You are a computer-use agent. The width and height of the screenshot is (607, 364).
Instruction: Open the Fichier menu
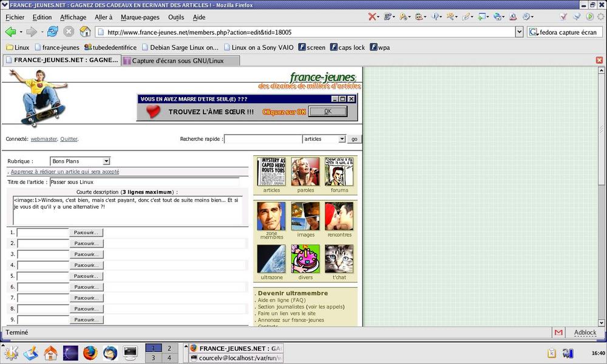(x=15, y=17)
